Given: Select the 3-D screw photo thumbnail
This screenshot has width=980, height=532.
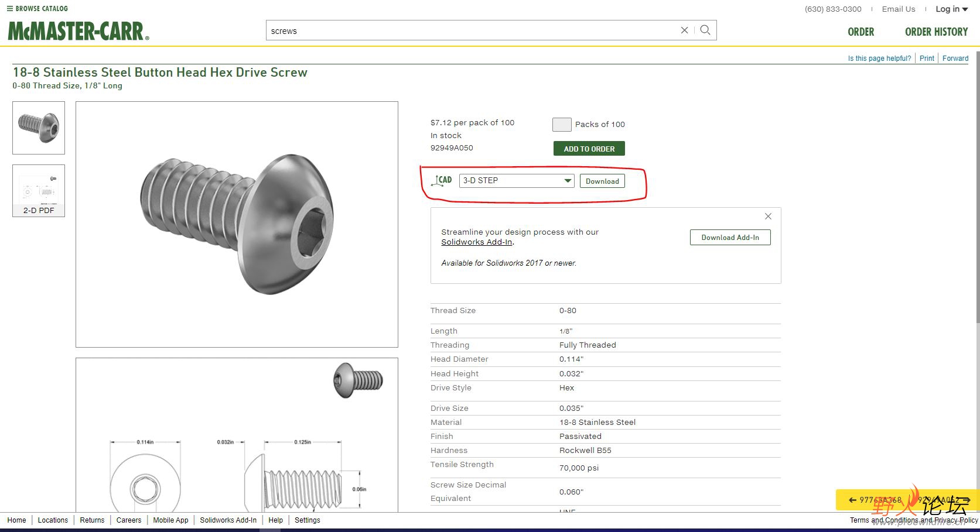Looking at the screenshot, I should tap(39, 128).
